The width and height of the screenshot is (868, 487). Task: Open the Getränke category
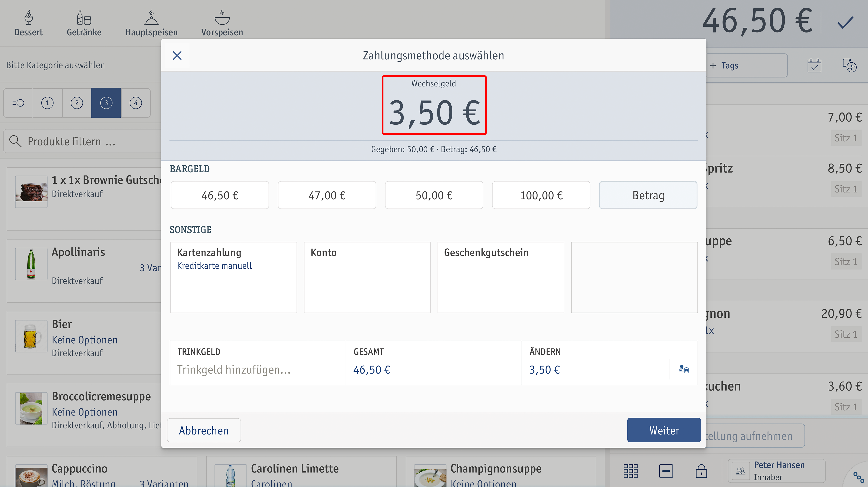[x=84, y=23]
